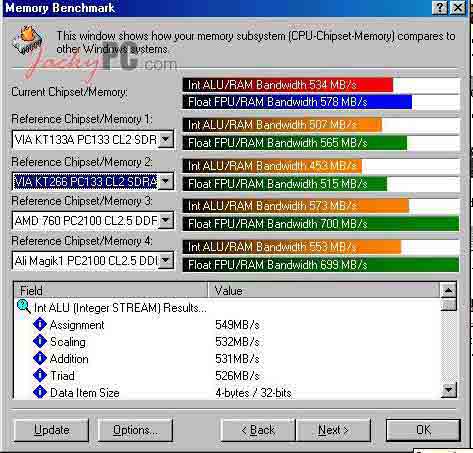Click the info icon next to Scaling

pos(40,341)
